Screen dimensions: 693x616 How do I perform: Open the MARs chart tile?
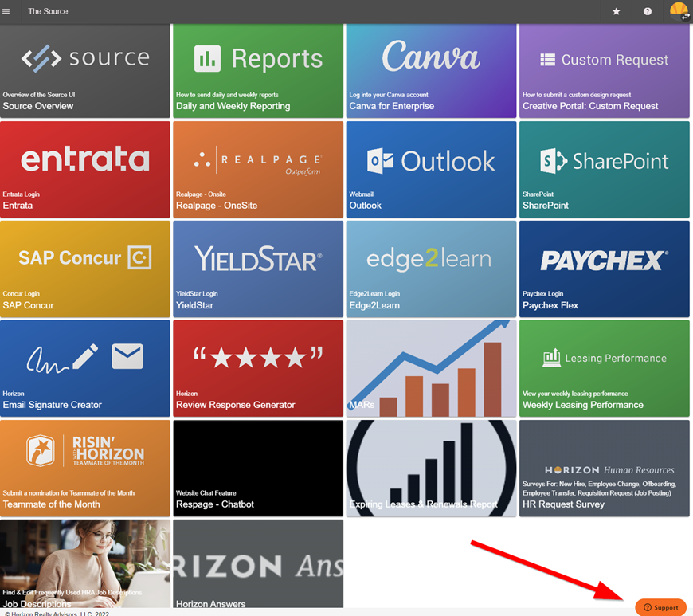(x=432, y=369)
